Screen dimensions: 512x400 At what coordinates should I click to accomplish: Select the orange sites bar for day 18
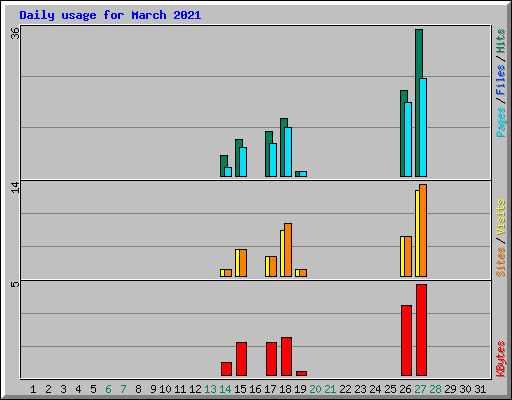(x=288, y=250)
